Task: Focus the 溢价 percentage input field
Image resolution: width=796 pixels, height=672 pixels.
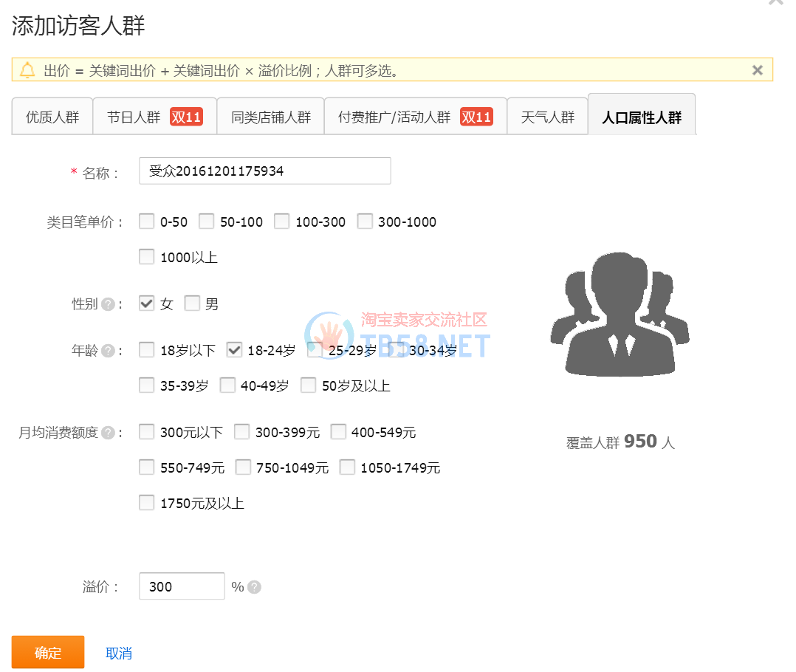Action: 182,586
